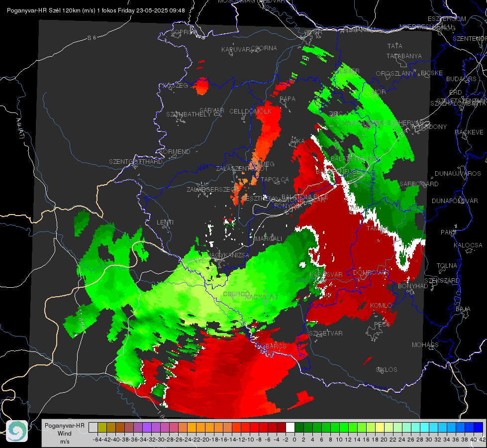Click the KAPOSVAR label

point(326,275)
